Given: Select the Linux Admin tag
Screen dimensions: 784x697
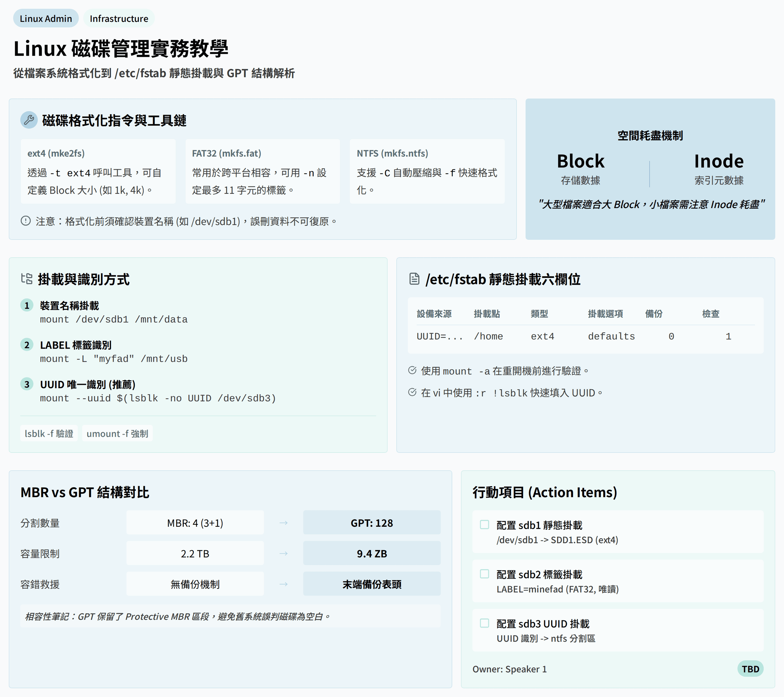Looking at the screenshot, I should coord(46,18).
